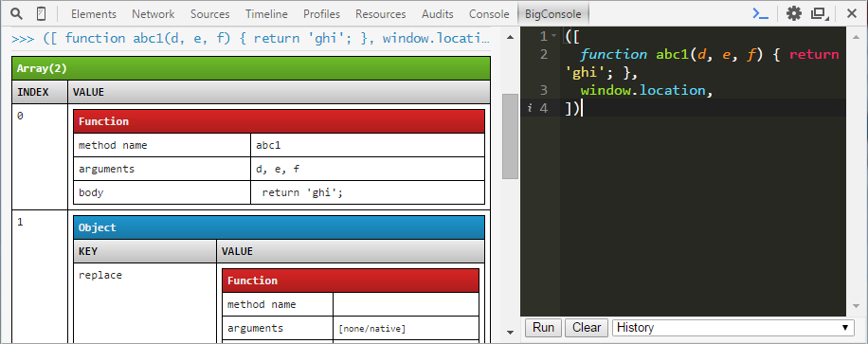
Task: Click the Clear button
Action: click(587, 327)
